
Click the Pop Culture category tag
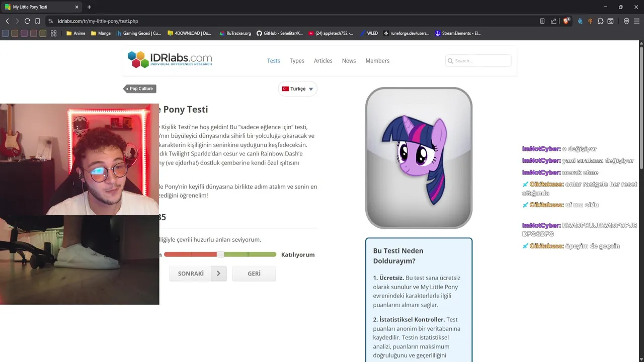pos(139,88)
